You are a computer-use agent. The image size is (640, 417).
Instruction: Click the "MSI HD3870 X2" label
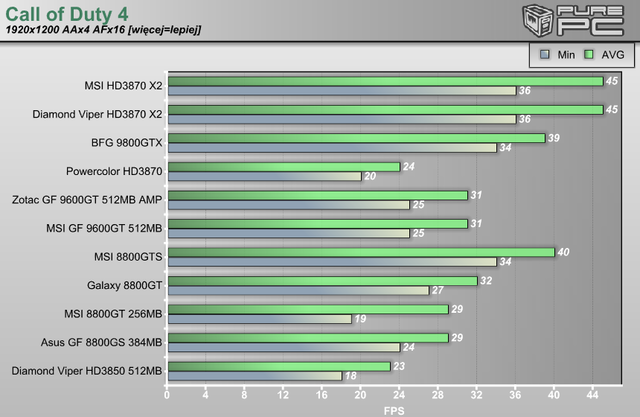coord(123,86)
